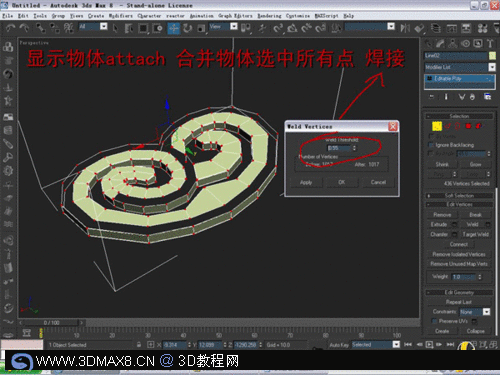Image resolution: width=500 pixels, height=375 pixels.
Task: Select the Undo arrow in the main toolbar
Action: click(10, 28)
